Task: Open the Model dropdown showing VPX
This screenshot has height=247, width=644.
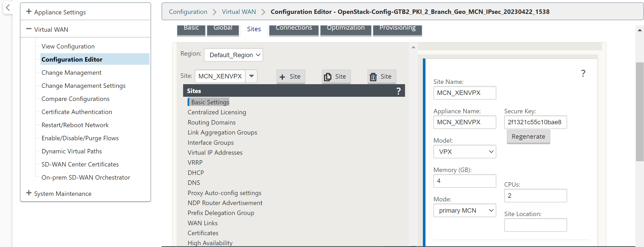Action: (x=465, y=152)
